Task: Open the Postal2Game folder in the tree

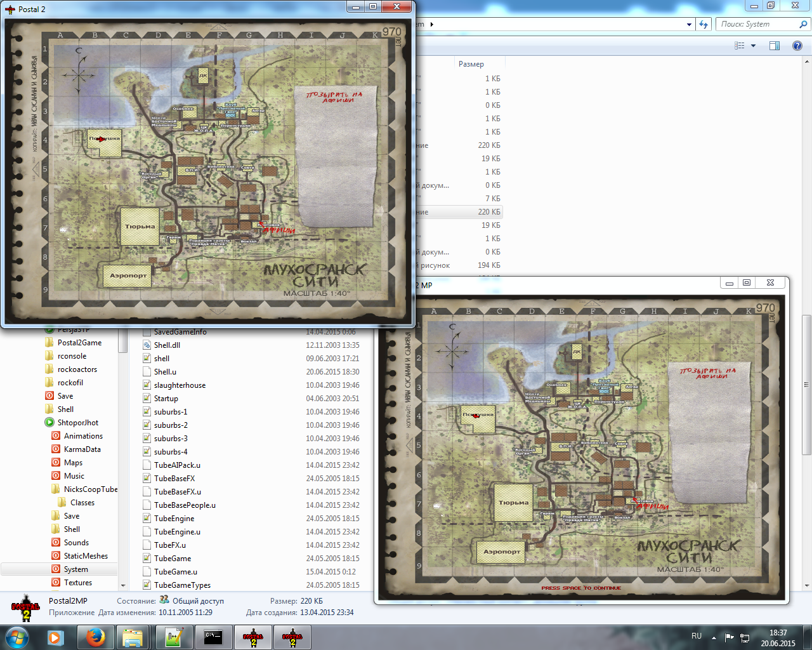Action: click(x=79, y=343)
